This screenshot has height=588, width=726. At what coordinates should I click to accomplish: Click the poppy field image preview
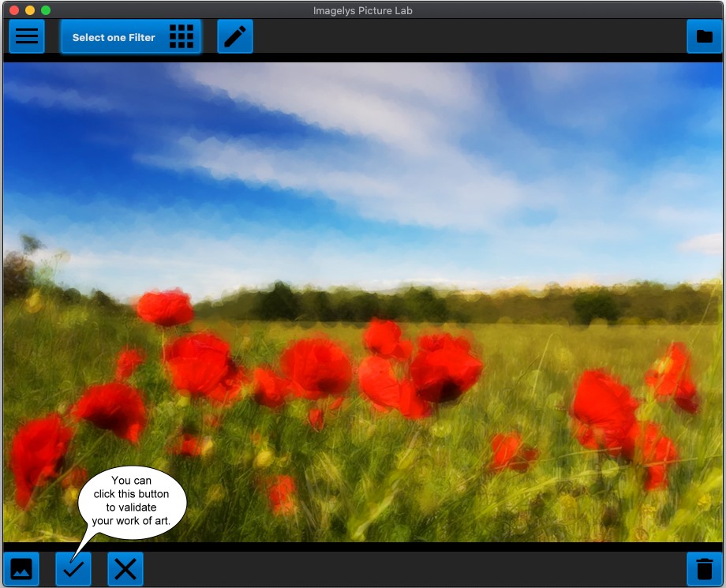point(362,301)
